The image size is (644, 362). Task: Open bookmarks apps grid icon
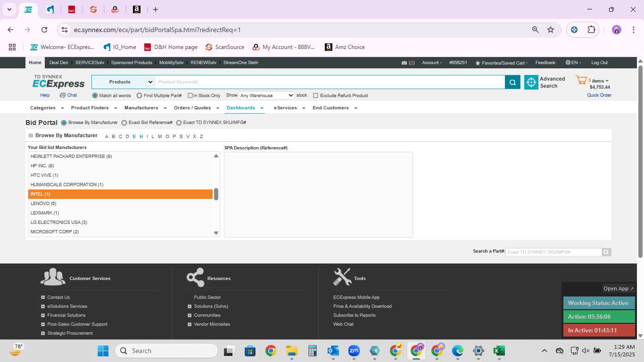pyautogui.click(x=12, y=47)
